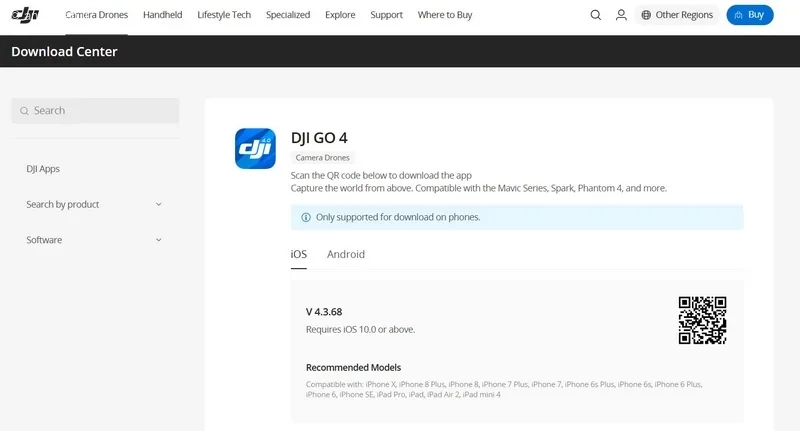Open DJI Apps in the sidebar

point(43,168)
